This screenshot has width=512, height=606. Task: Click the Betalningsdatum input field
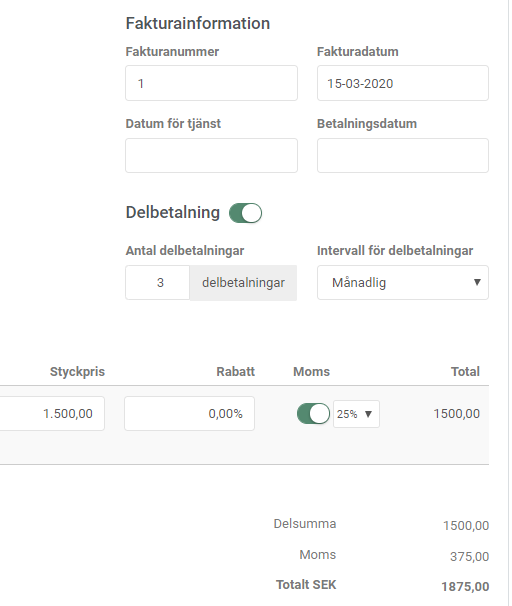[403, 155]
